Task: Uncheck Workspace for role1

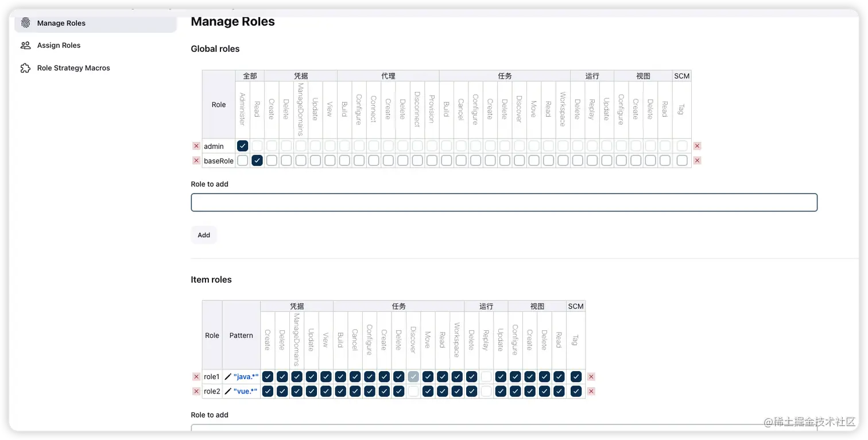Action: [457, 377]
